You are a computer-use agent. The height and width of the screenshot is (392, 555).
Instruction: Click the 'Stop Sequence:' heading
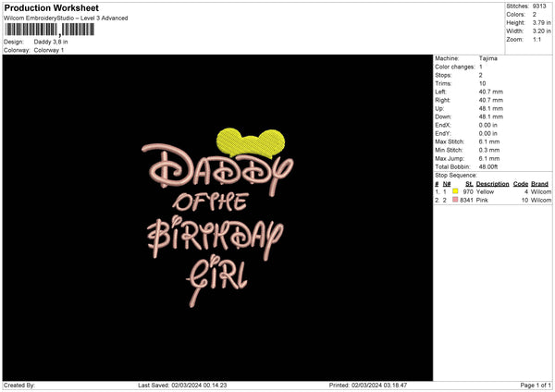pyautogui.click(x=456, y=176)
